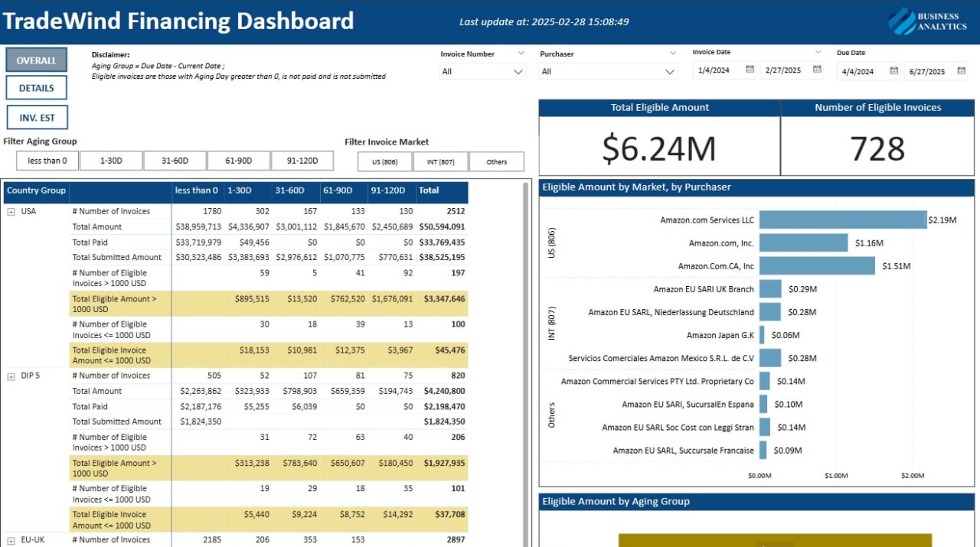
Task: Click the Business Analytics logo
Action: [x=928, y=21]
